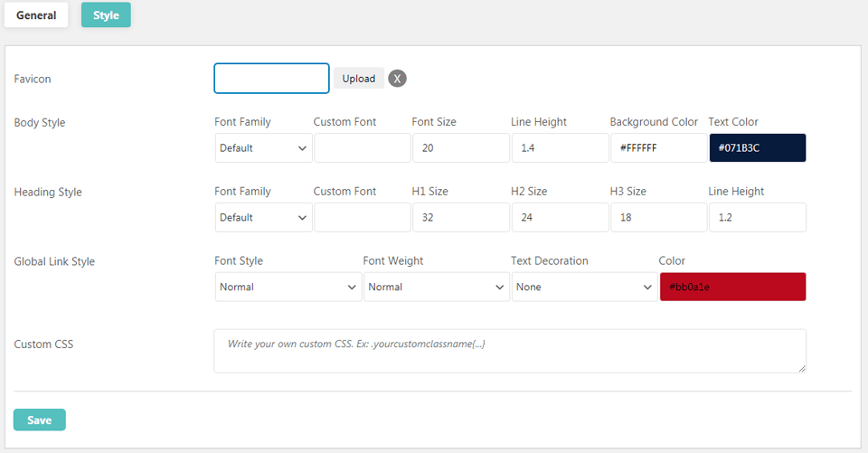Click Body Style Custom Font field
This screenshot has height=453, width=868.
[363, 148]
